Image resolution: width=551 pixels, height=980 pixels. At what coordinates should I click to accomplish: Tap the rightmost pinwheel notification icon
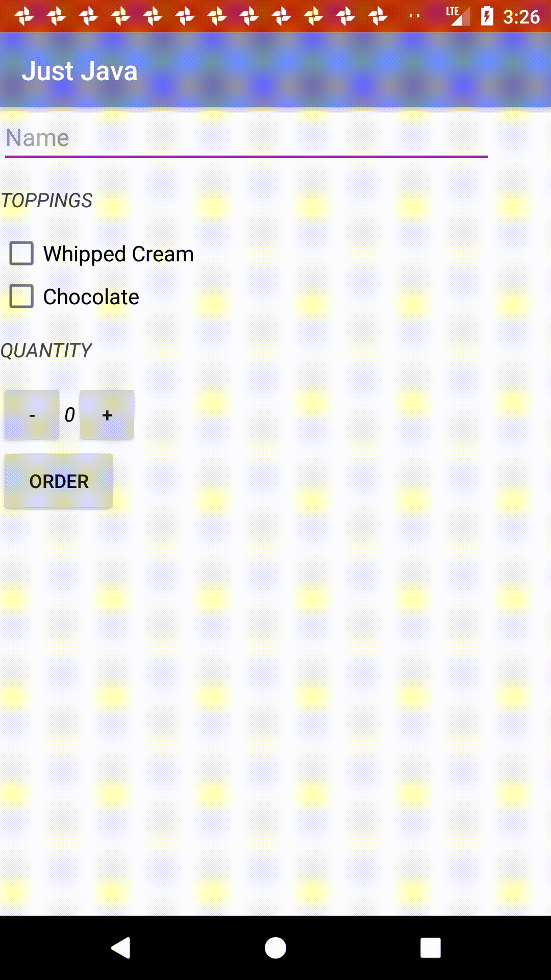coord(378,16)
